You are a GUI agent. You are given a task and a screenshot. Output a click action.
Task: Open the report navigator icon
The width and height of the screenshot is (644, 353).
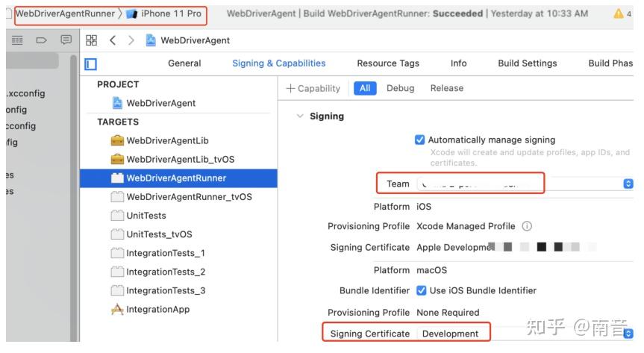tap(66, 40)
